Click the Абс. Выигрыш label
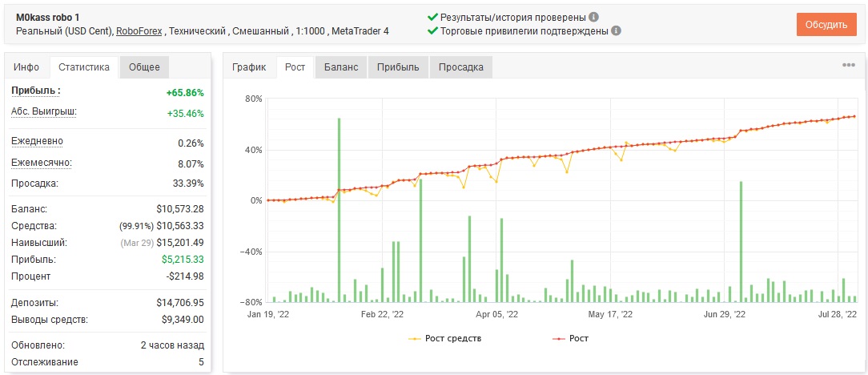Viewport: 868px width, 375px height. coord(44,111)
